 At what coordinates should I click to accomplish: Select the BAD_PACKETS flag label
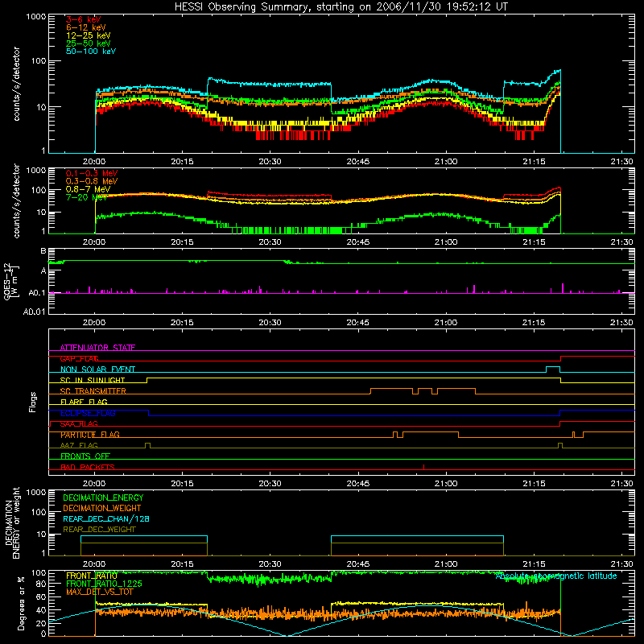coord(88,467)
